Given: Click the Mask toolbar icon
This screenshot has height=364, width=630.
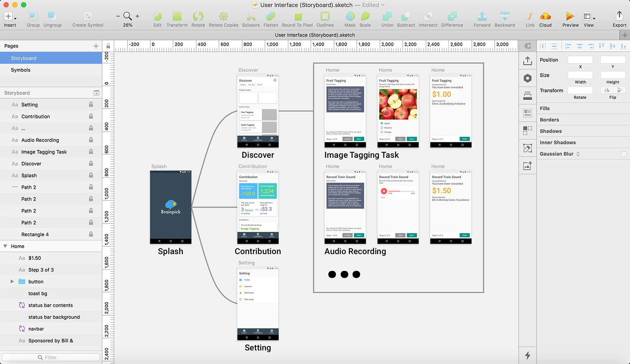Looking at the screenshot, I should [x=350, y=16].
